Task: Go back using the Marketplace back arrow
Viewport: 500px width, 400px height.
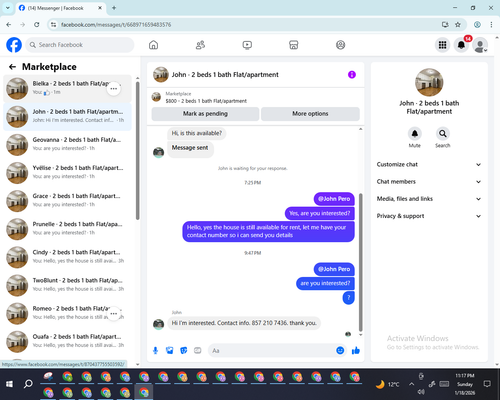Action: [12, 67]
